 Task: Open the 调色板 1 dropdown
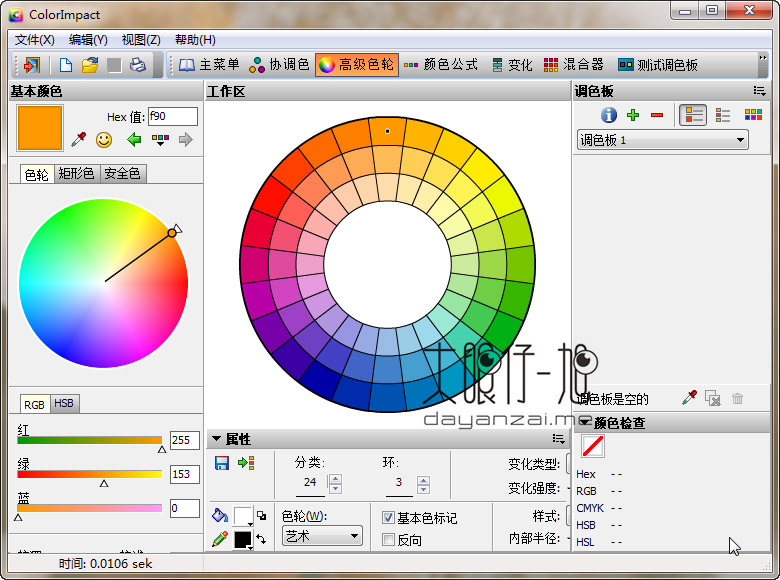click(x=663, y=140)
